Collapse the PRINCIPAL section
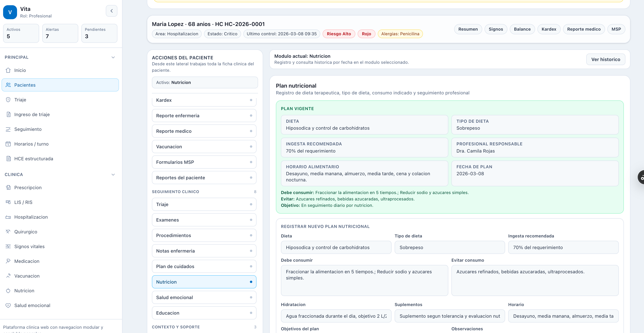Screen dimensions: 644x333 113,57
